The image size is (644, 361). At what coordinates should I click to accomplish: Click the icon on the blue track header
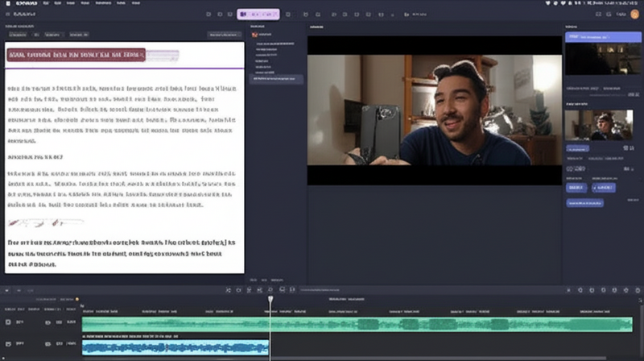tap(8, 343)
